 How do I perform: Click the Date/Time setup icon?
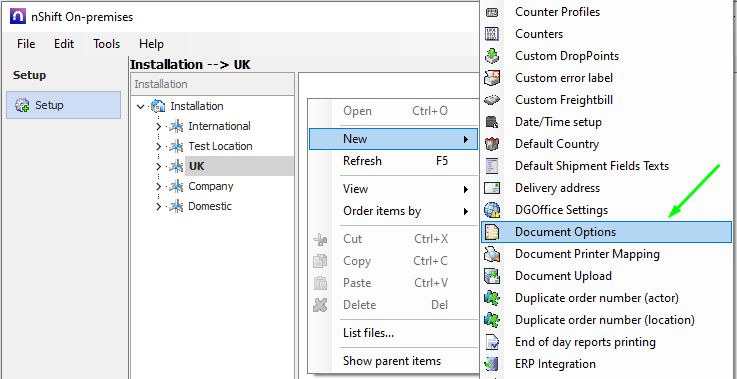pyautogui.click(x=492, y=122)
